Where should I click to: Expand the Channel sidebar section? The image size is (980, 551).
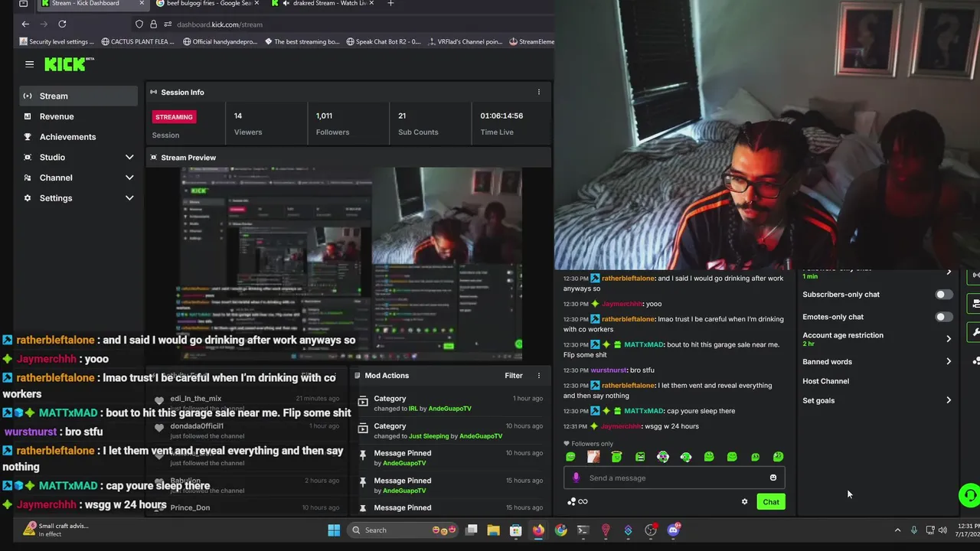(80, 178)
